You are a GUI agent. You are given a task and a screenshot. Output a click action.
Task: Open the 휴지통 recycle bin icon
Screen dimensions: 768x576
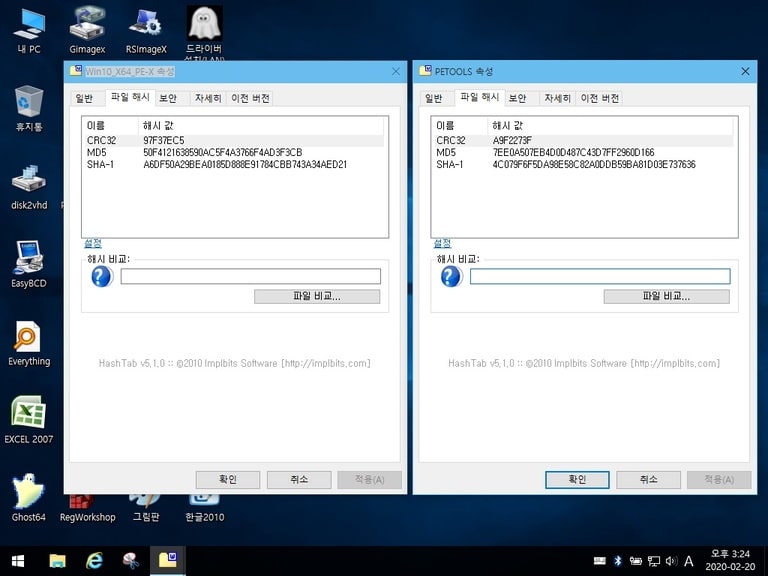click(28, 108)
